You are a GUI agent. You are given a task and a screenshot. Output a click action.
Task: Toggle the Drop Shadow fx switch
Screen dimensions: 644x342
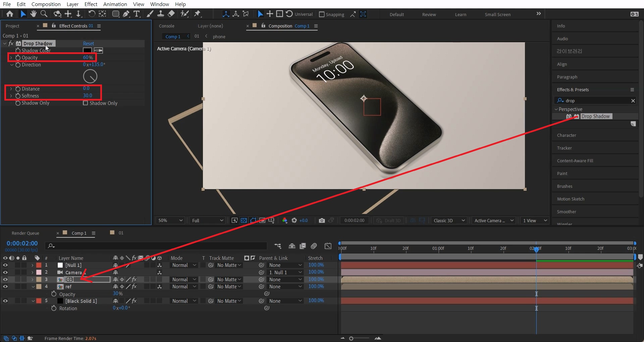coord(11,44)
